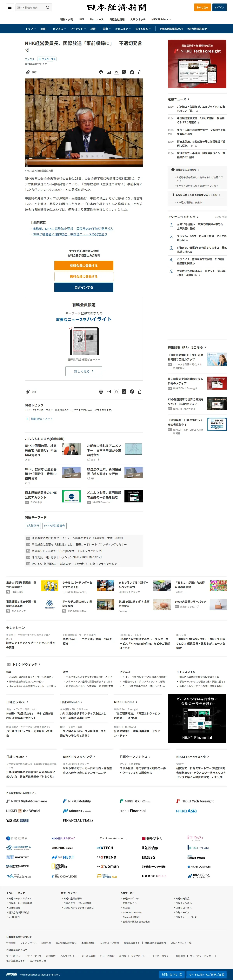233x980 pixels.
Task: Share to note icon under headline date
Action: [x=116, y=72]
